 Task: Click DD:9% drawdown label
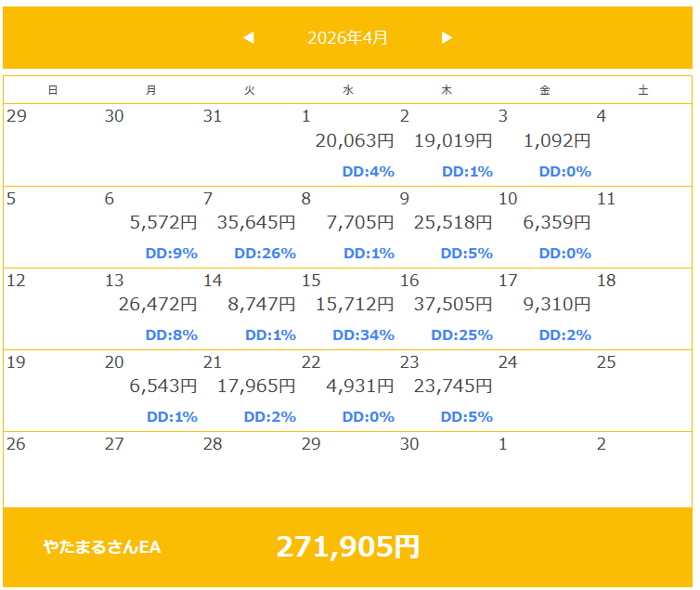(172, 254)
